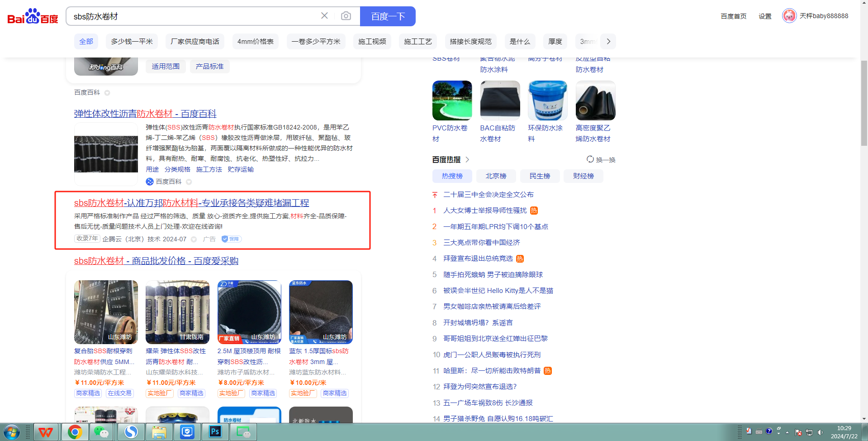Screen dimensions: 868x441
Task: Click the 保障 guarantee badge icon
Action: point(231,239)
